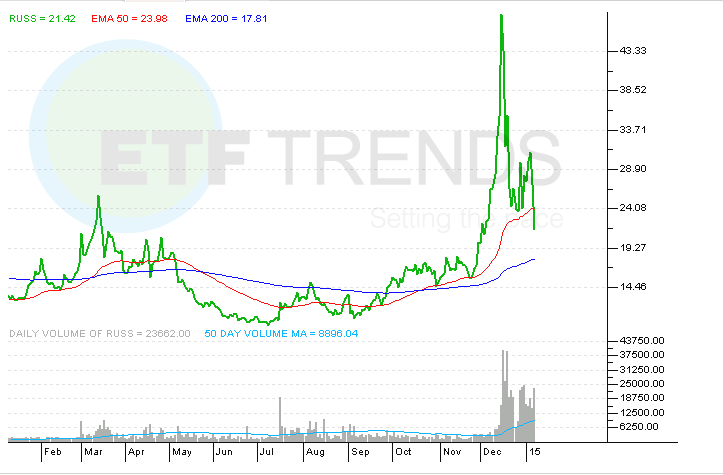Viewport: 723px width, 475px height.
Task: Click the 43750.00 volume axis value
Action: pos(642,341)
